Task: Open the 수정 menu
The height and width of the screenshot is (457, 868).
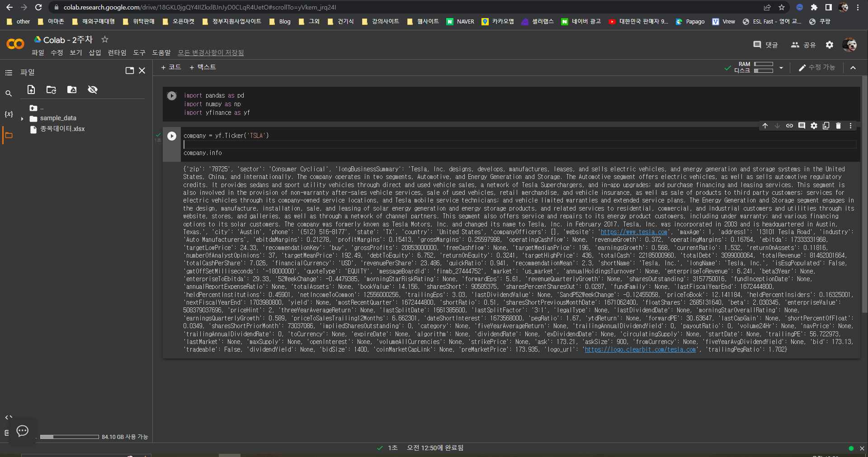Action: [x=57, y=53]
